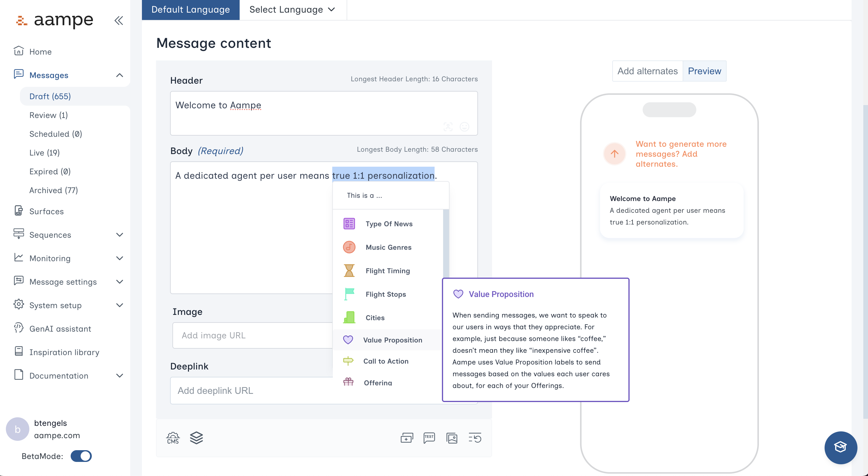Open Draft (655) under Messages

pos(50,96)
